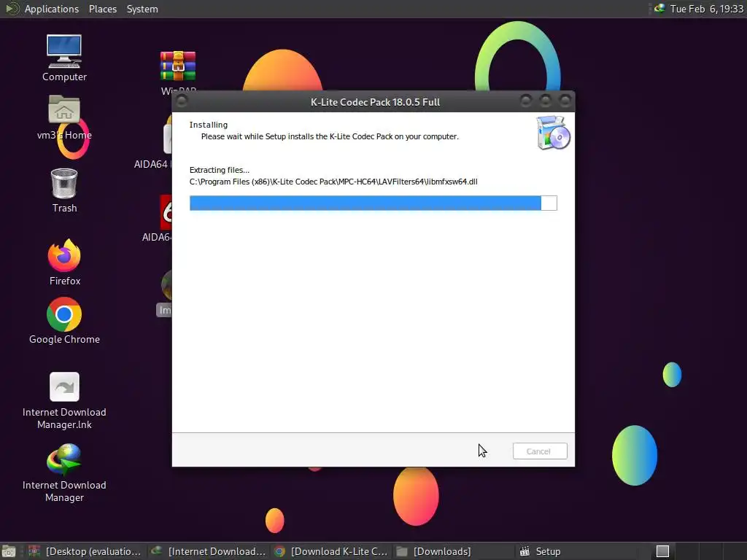Image resolution: width=747 pixels, height=560 pixels.
Task: Click the installation progress bar
Action: pyautogui.click(x=373, y=203)
